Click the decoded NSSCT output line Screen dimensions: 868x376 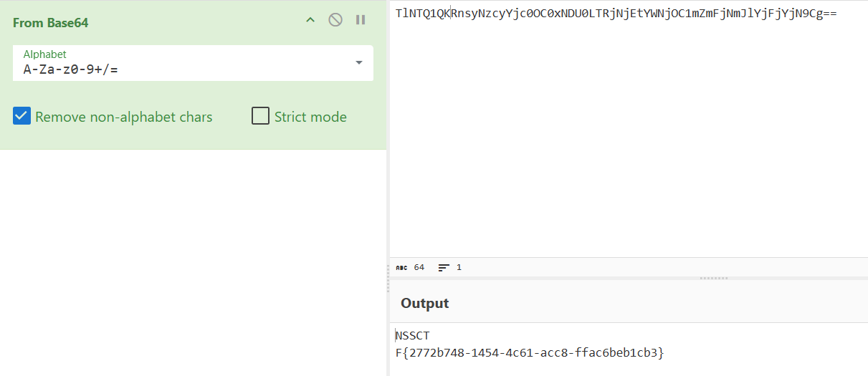coord(413,335)
